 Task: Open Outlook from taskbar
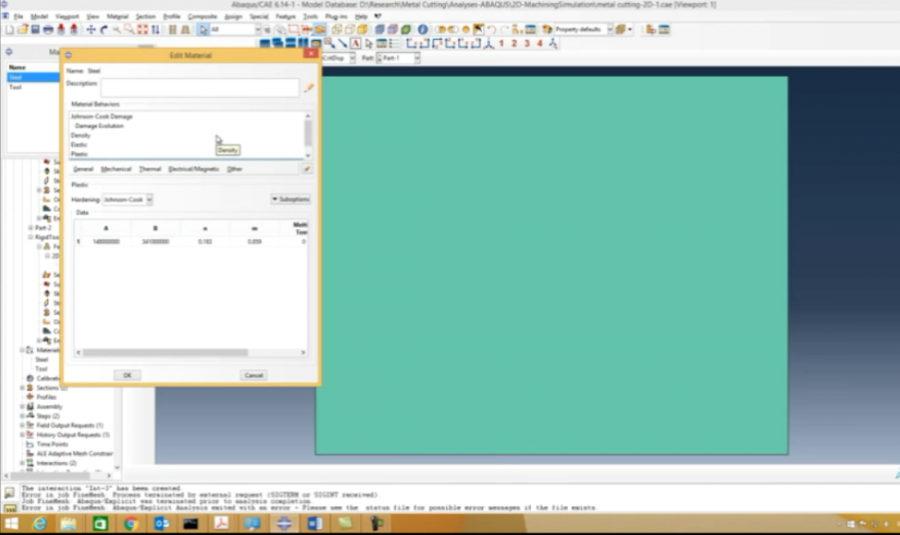pos(161,524)
